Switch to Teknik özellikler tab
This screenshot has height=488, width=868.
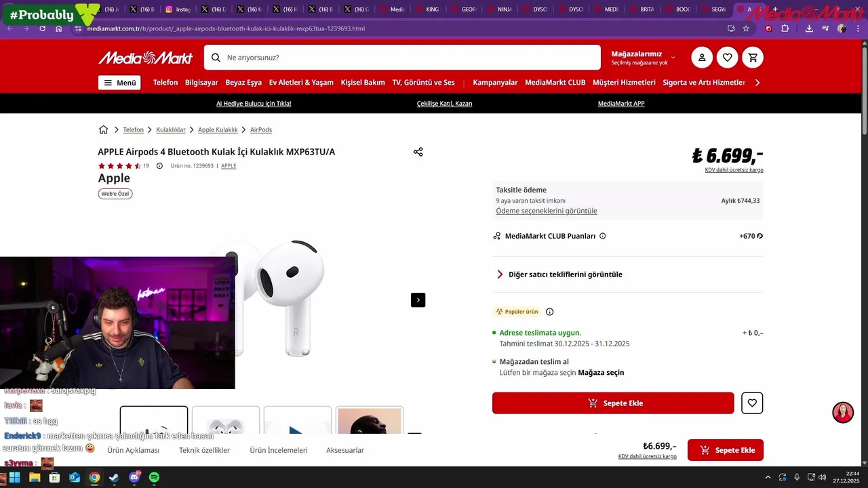coord(204,450)
